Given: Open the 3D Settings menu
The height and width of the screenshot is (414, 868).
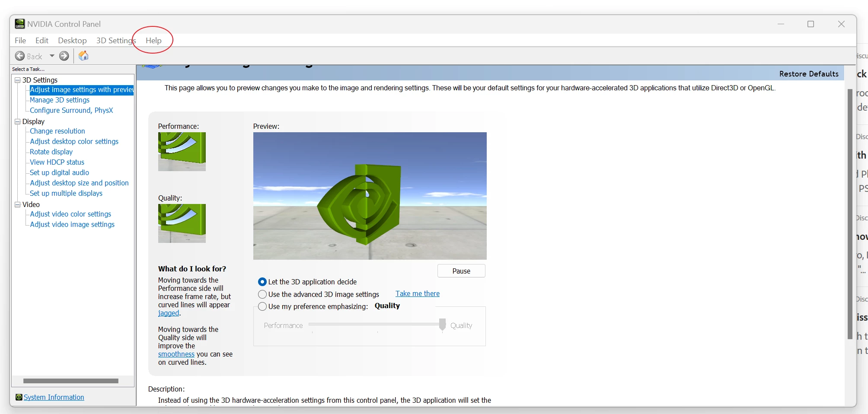Looking at the screenshot, I should pos(116,40).
